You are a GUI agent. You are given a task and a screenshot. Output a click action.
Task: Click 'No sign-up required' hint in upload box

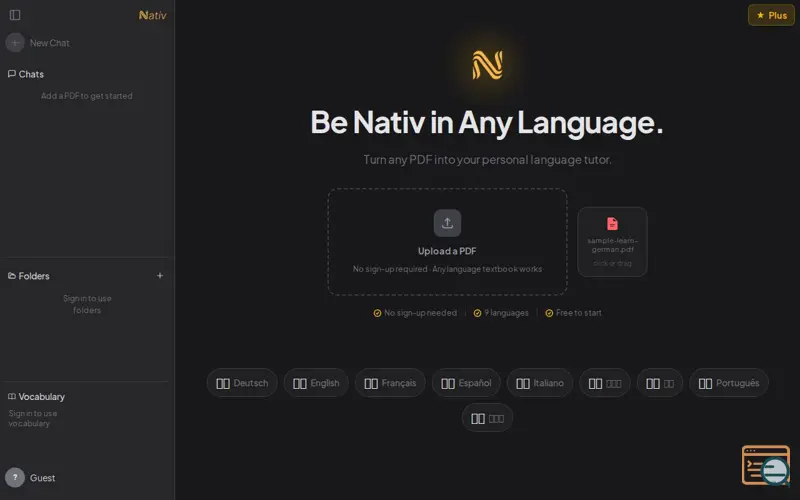coord(390,269)
